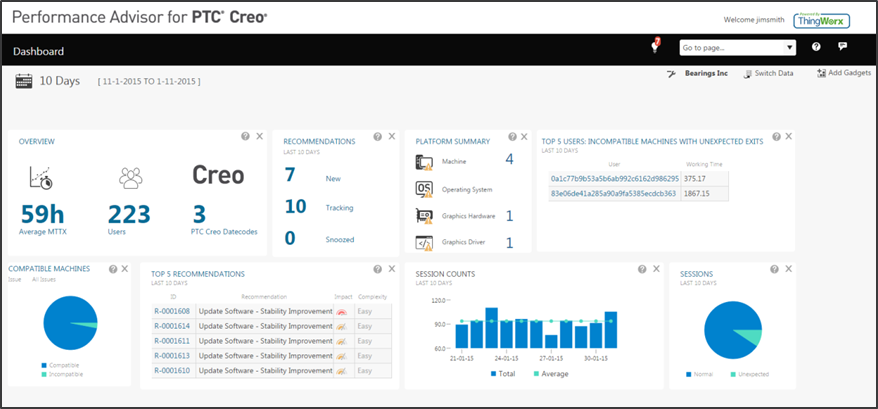Click the Graphics Driver icon
The width and height of the screenshot is (878, 409).
click(x=422, y=242)
